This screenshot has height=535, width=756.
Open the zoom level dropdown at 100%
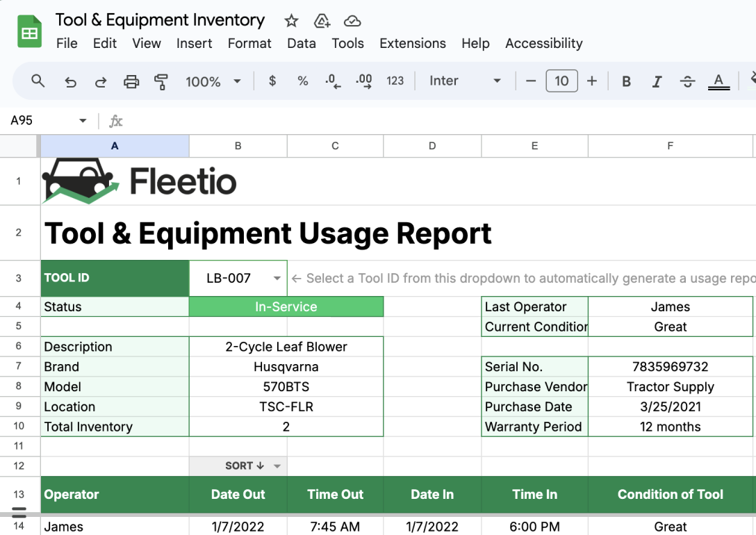(x=213, y=81)
